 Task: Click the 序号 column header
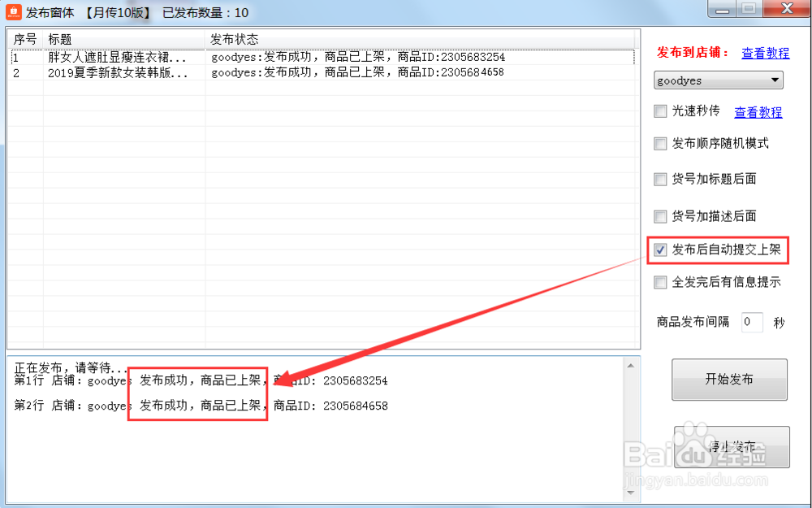point(25,39)
